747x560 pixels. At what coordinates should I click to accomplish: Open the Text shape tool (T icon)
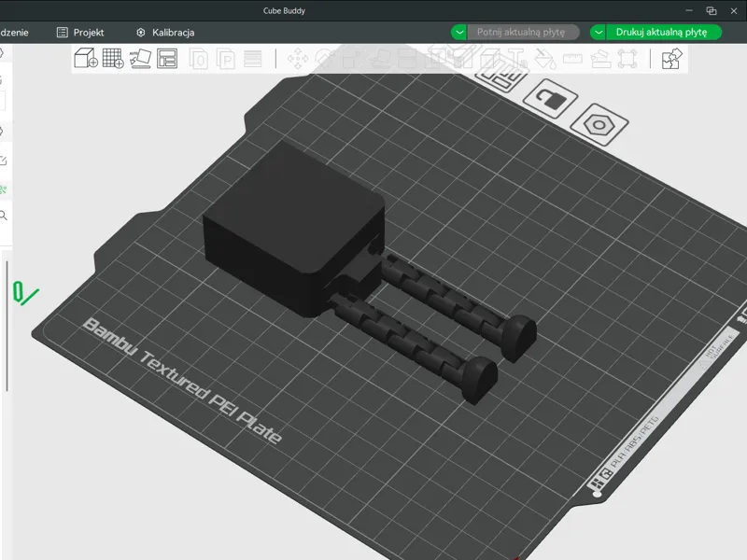[x=517, y=58]
